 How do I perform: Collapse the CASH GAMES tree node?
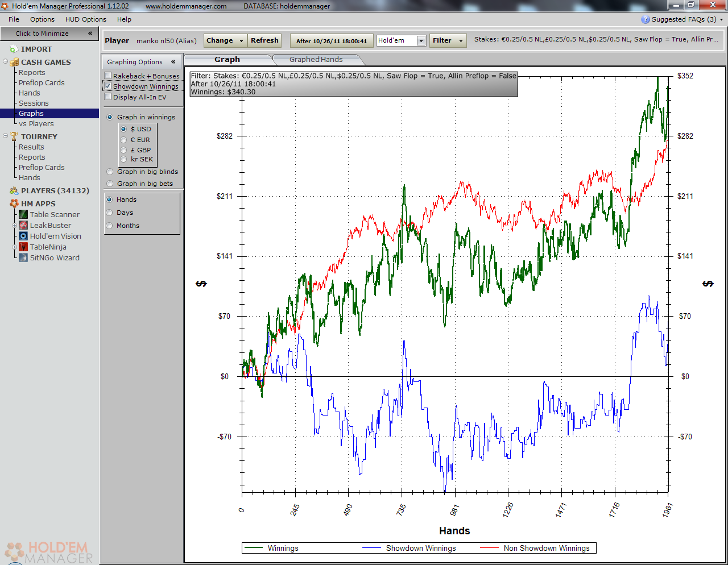point(5,62)
